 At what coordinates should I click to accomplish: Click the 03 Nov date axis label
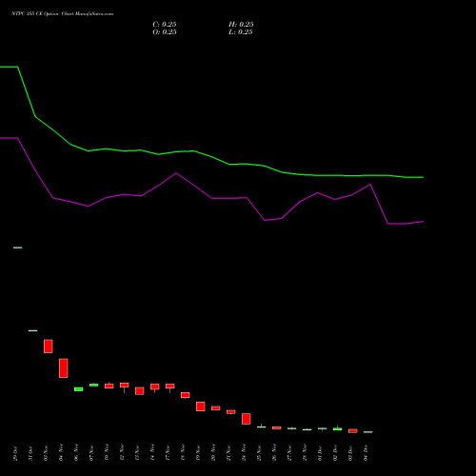46,453
